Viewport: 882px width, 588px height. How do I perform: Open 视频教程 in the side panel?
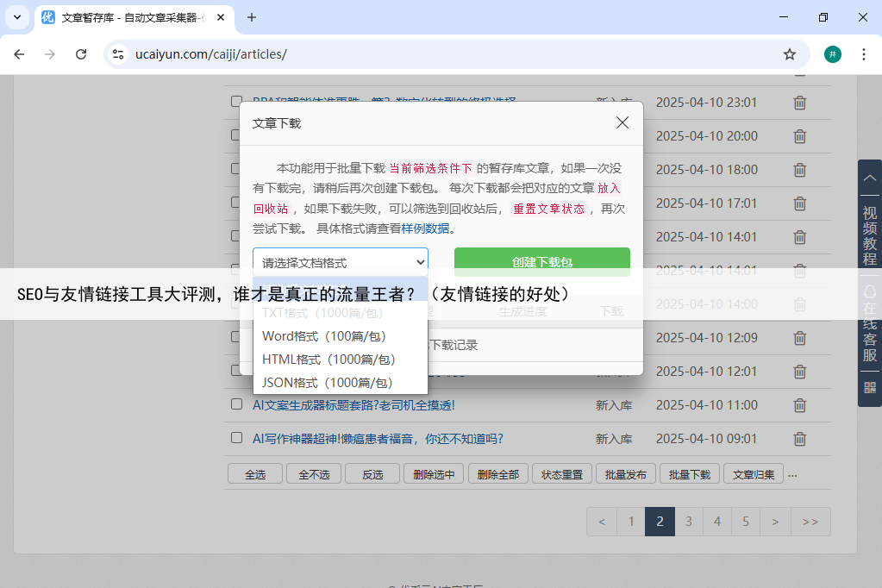click(x=869, y=235)
